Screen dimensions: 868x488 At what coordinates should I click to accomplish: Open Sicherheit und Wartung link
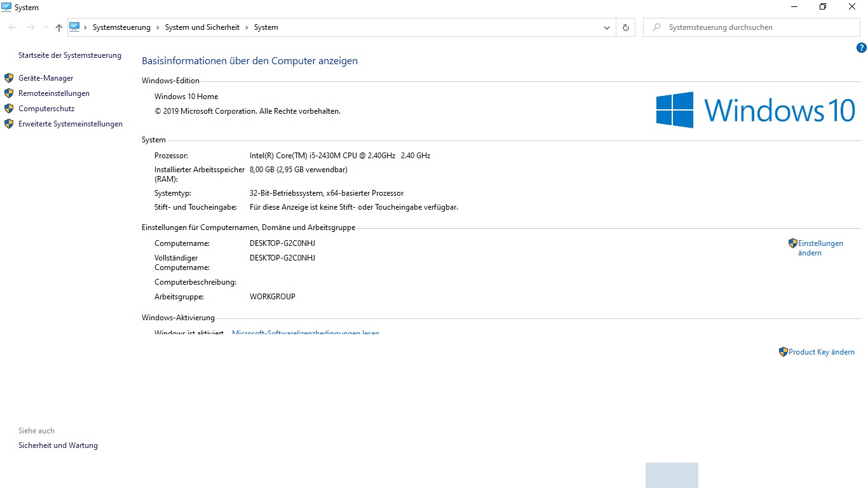pyautogui.click(x=58, y=445)
